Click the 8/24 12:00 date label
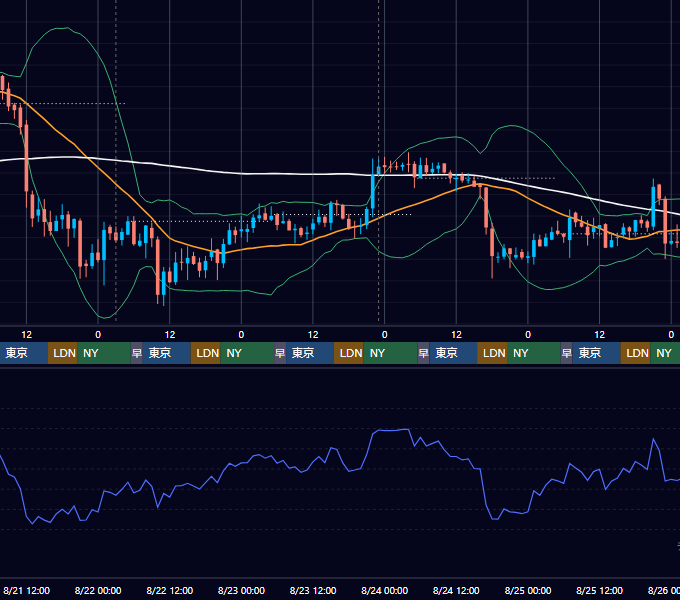 (456, 590)
